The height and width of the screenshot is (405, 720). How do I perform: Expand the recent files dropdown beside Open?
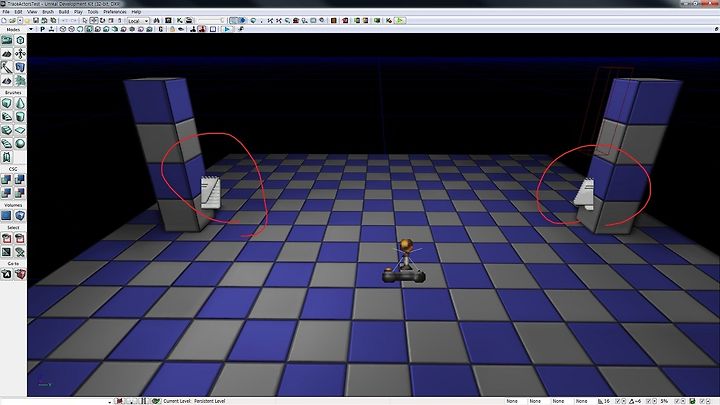click(x=20, y=21)
